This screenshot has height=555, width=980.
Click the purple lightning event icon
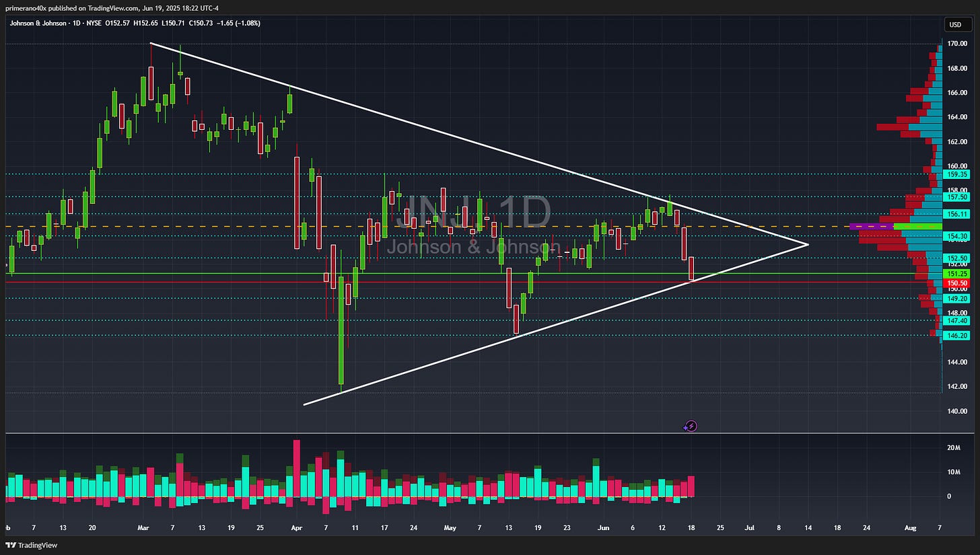(691, 426)
